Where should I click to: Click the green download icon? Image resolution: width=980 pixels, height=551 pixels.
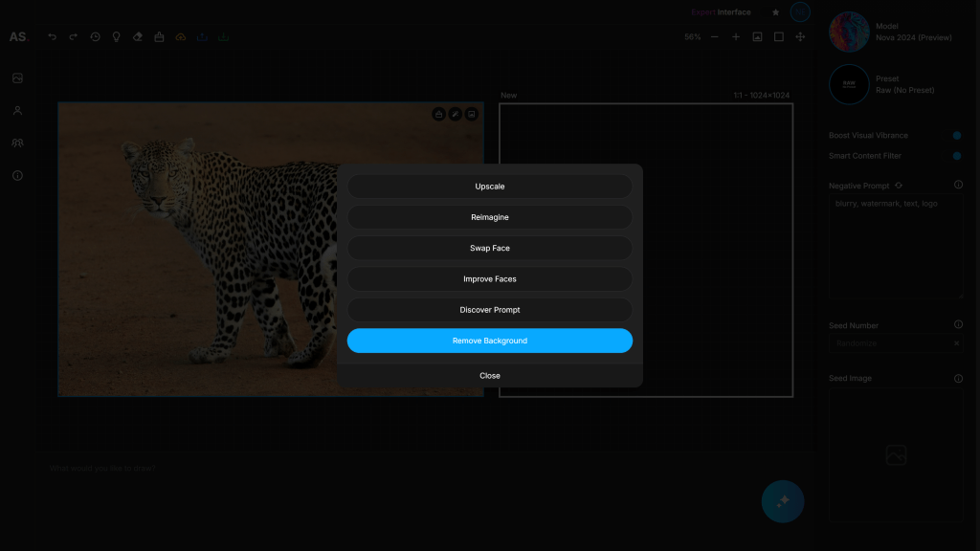click(x=223, y=36)
